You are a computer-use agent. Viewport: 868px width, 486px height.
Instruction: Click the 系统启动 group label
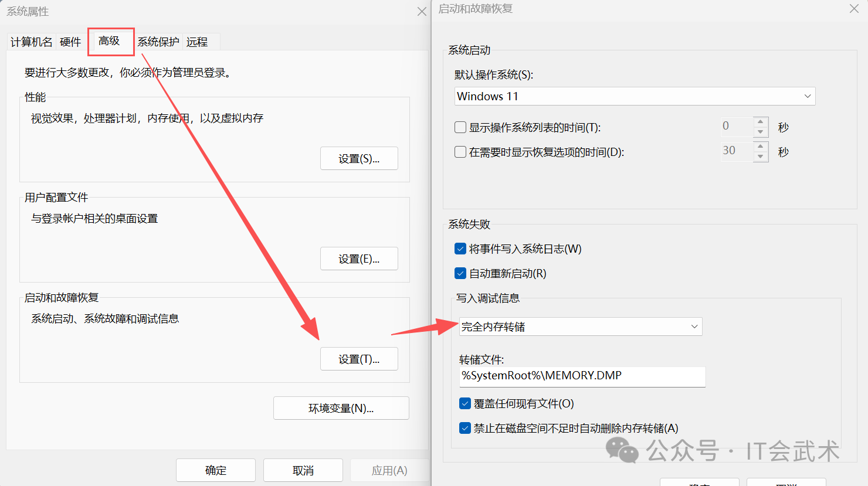[469, 50]
